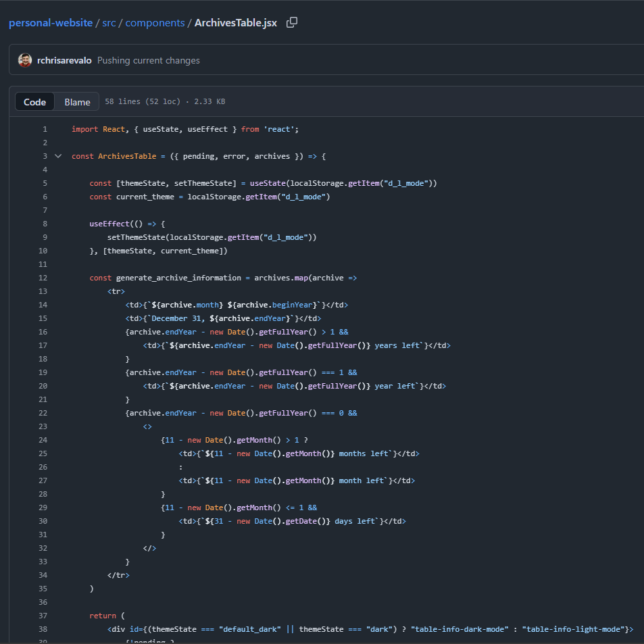This screenshot has height=644, width=644.
Task: Select line number 22 in the gutter
Action: (43, 413)
